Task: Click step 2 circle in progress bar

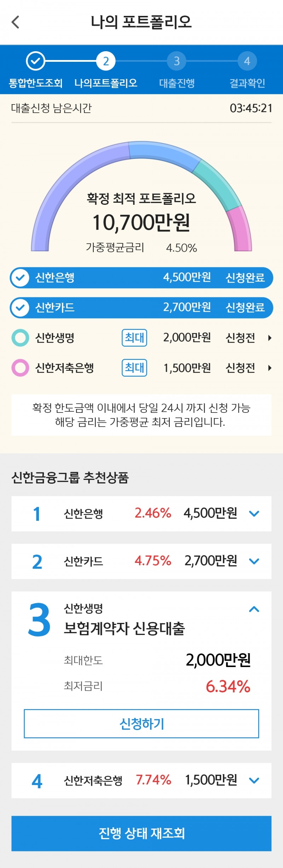Action: 106,61
